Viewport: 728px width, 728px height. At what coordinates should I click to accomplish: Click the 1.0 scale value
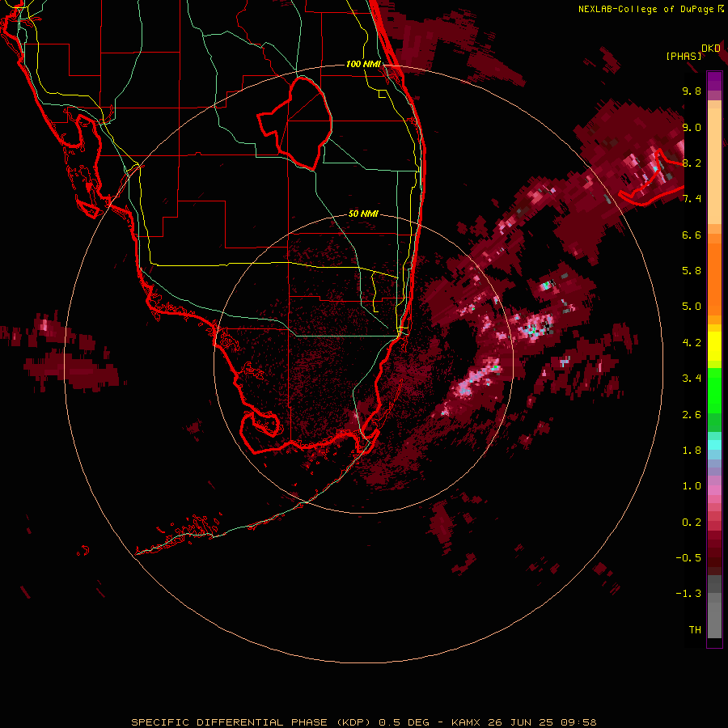point(692,486)
